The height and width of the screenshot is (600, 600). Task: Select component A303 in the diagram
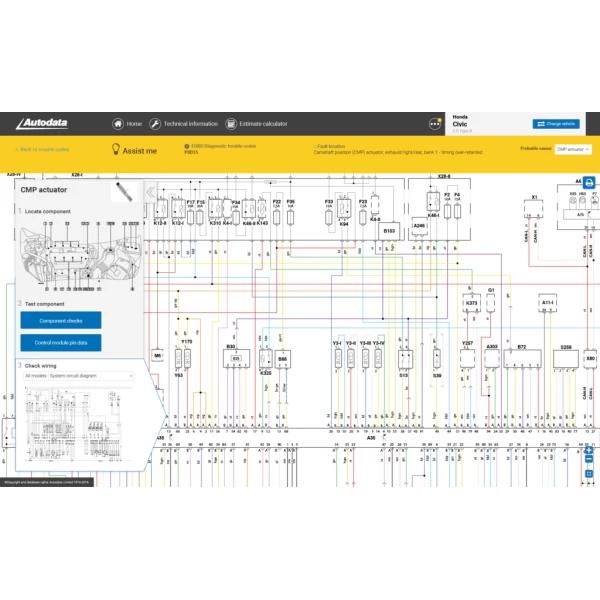coord(492,359)
